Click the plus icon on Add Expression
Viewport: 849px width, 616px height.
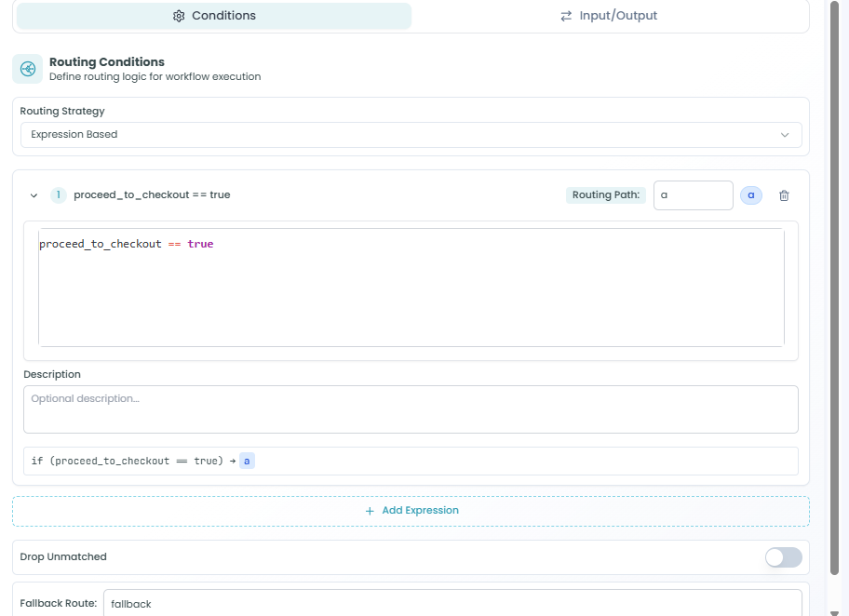(x=370, y=511)
